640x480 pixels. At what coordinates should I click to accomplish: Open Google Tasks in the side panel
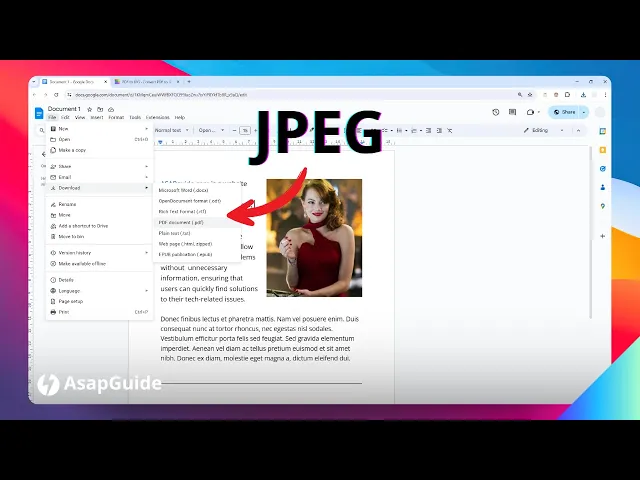(602, 169)
